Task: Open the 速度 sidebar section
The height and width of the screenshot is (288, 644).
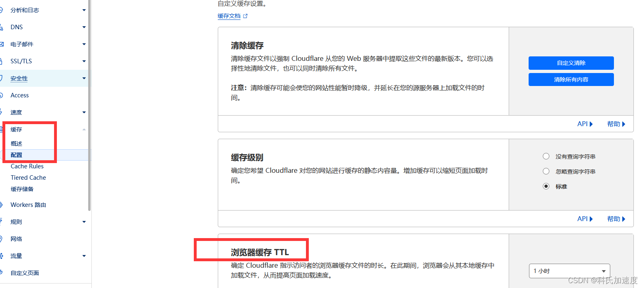Action: (16, 112)
